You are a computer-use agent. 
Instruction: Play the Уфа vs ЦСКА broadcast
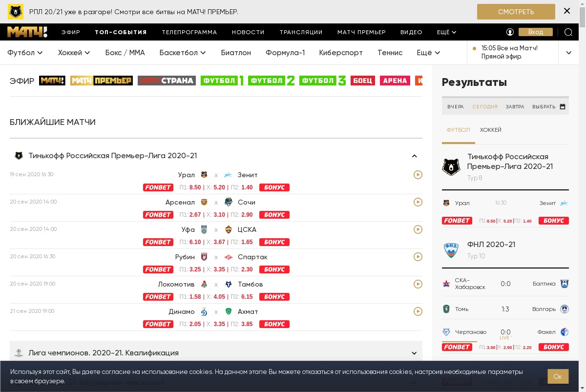418,229
